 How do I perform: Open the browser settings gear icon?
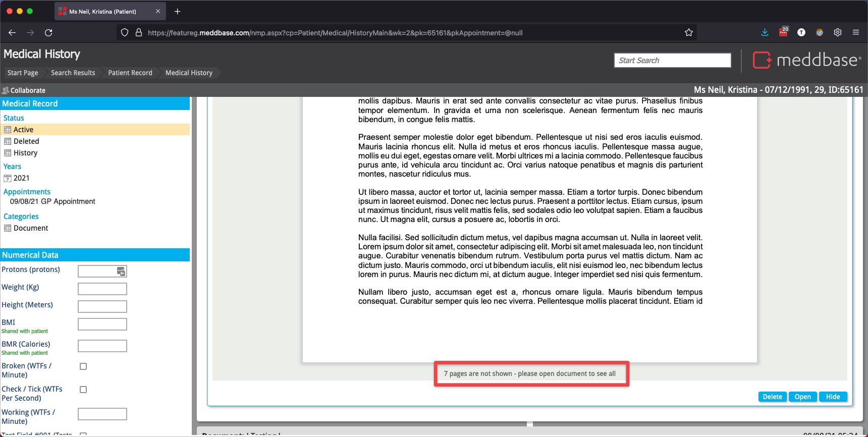coord(838,32)
